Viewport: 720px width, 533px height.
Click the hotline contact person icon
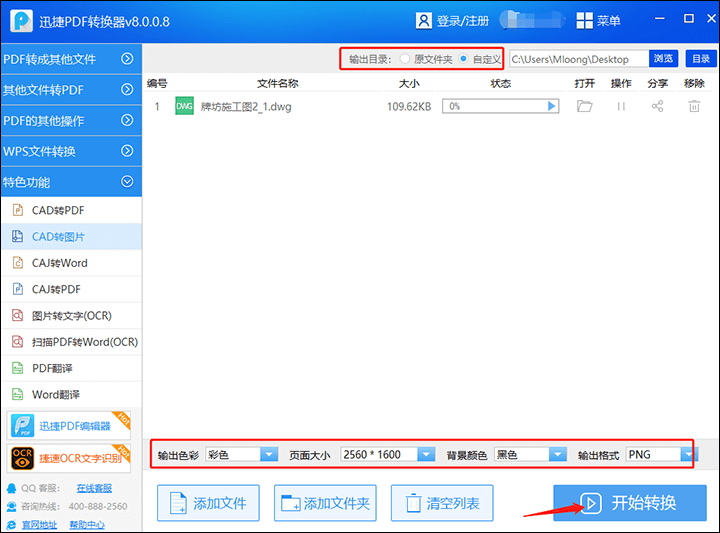(x=11, y=506)
